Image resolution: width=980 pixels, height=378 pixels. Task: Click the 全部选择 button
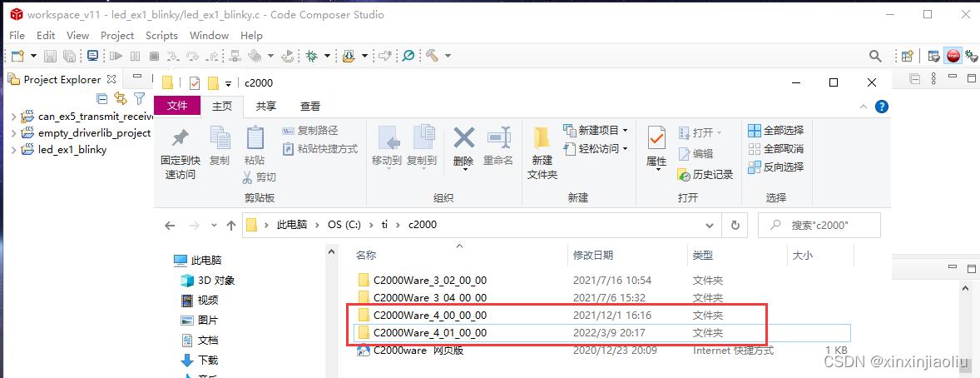(x=775, y=130)
